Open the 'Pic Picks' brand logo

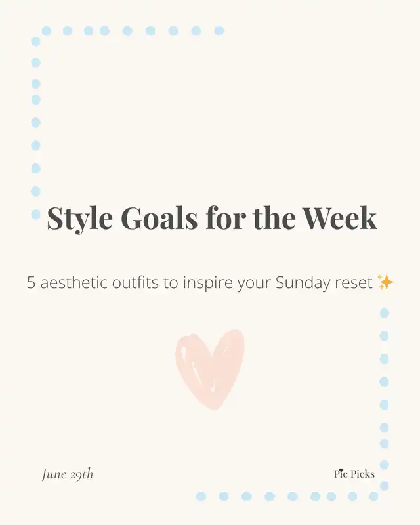[x=354, y=474]
